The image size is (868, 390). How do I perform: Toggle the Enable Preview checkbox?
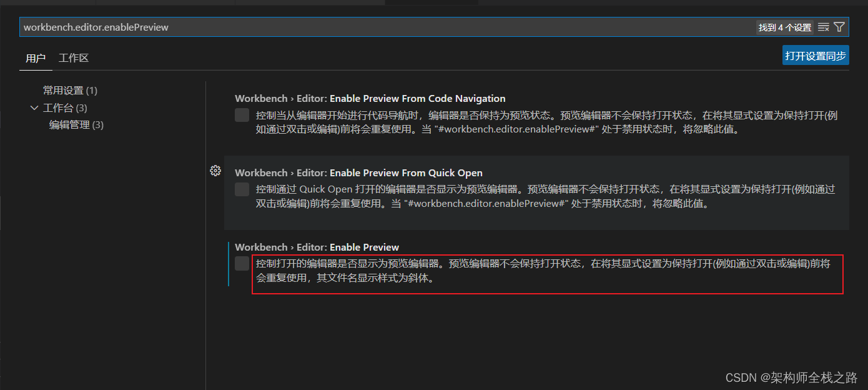(242, 264)
